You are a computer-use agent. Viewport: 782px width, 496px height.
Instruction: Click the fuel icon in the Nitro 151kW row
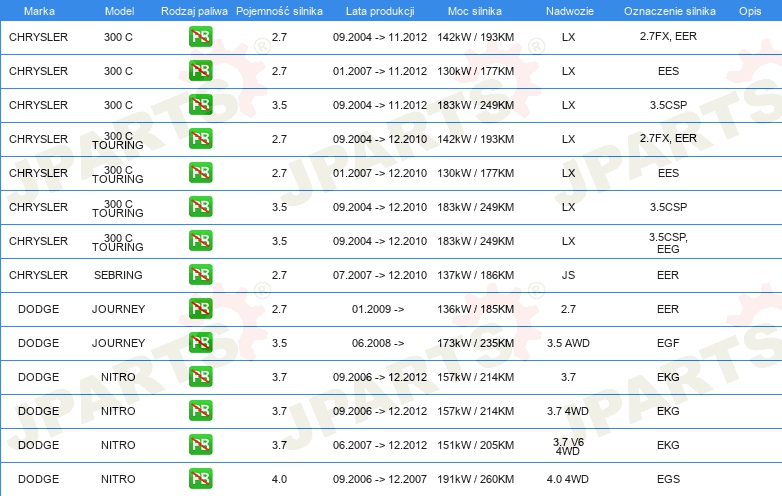pyautogui.click(x=200, y=445)
